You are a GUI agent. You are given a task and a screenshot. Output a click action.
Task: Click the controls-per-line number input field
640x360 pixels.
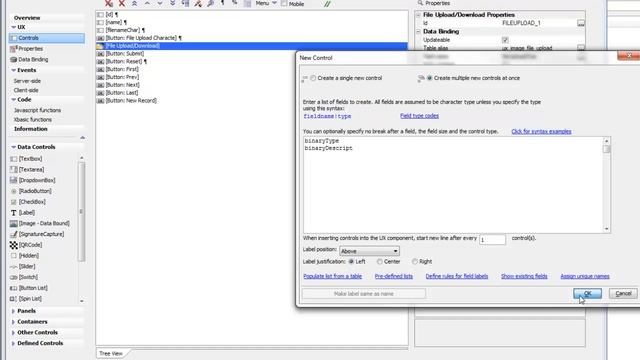[x=492, y=240]
